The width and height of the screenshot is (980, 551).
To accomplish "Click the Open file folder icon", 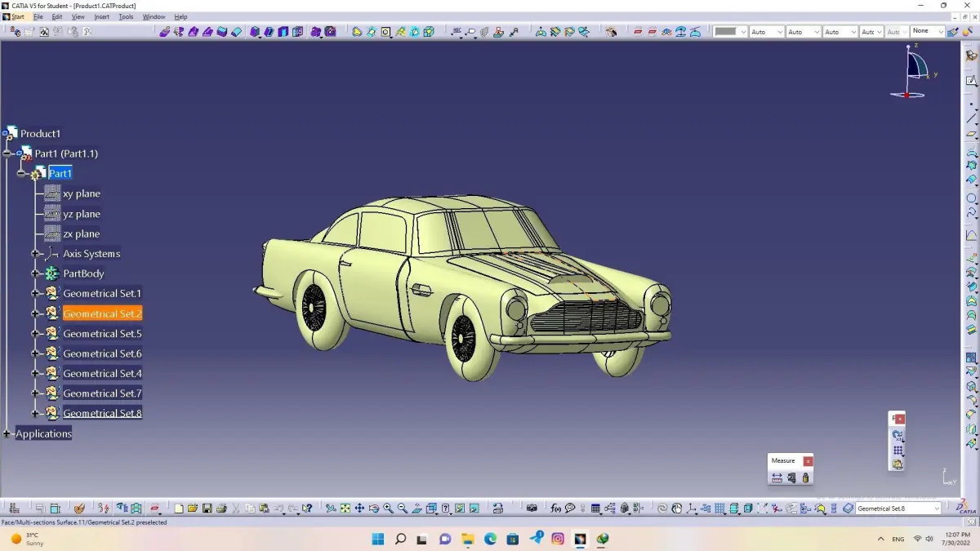I will tap(193, 508).
